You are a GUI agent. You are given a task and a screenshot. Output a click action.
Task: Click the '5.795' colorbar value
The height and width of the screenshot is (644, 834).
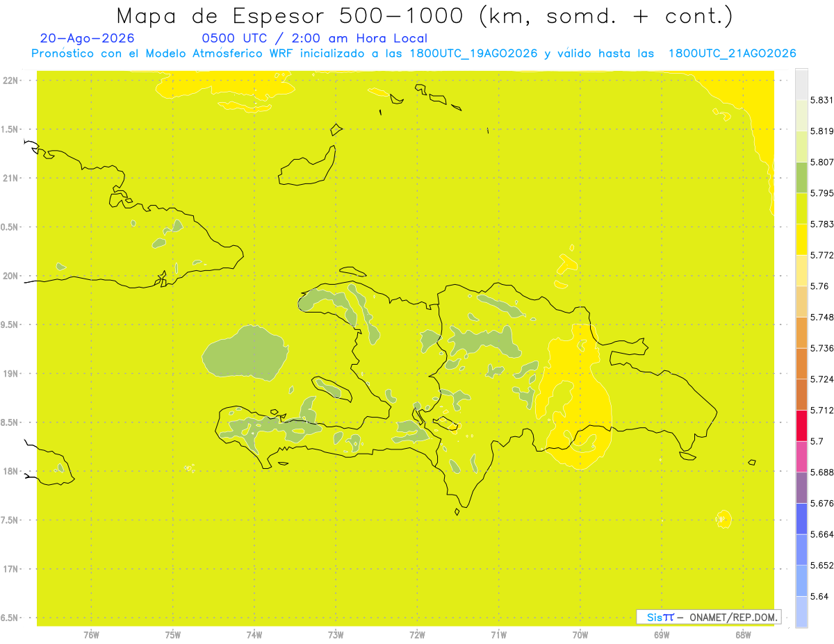click(821, 193)
